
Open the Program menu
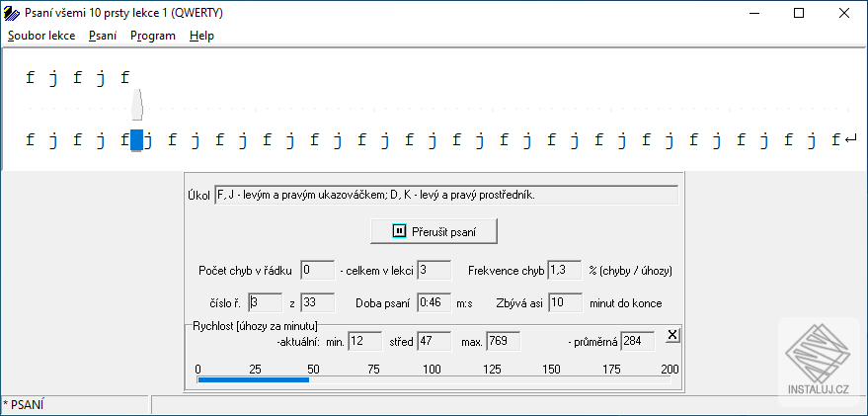(153, 36)
